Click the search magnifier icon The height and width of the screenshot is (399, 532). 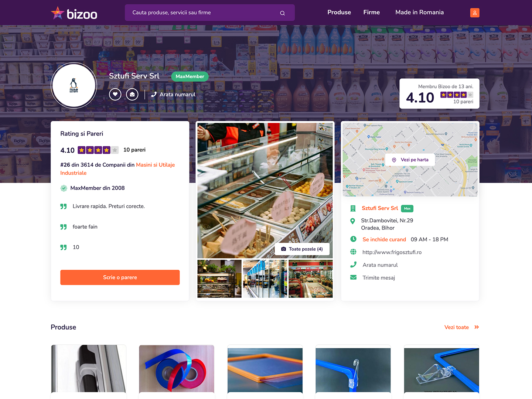tap(282, 13)
